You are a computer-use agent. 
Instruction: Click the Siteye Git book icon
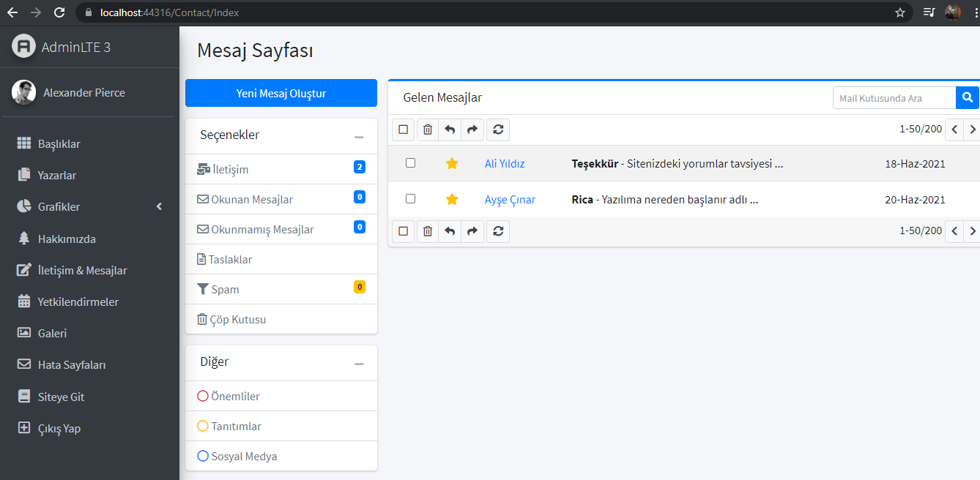coord(23,397)
